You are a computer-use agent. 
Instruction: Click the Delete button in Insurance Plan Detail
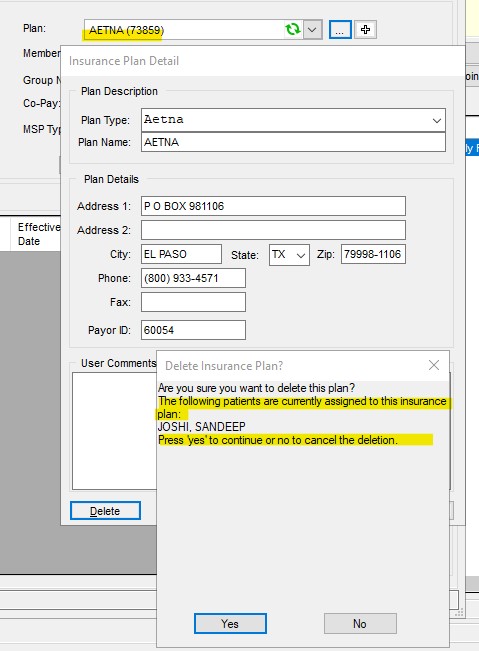pyautogui.click(x=105, y=511)
